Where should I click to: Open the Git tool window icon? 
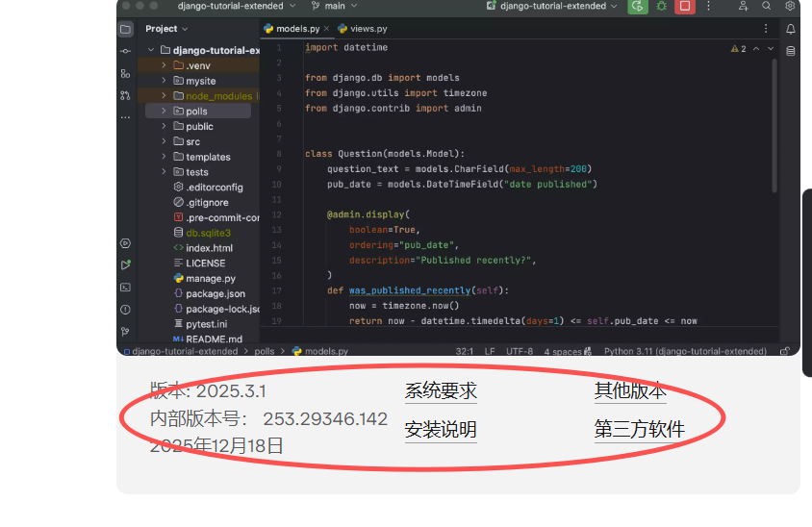(126, 332)
